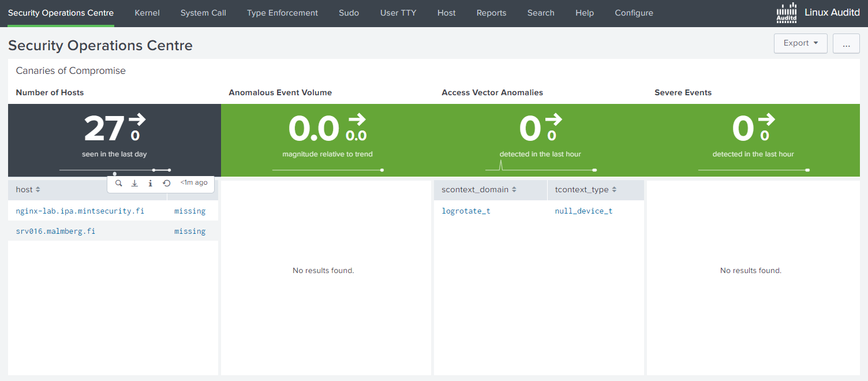868x381 pixels.
Task: Inspect search details with the info icon
Action: [x=150, y=182]
